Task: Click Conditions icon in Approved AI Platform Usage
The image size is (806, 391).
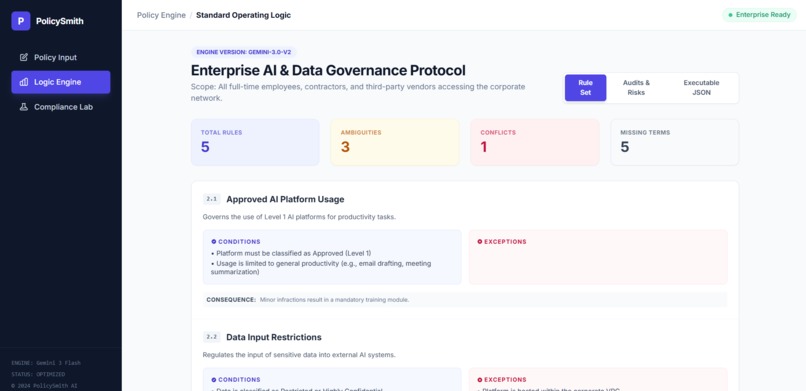Action: (x=213, y=241)
